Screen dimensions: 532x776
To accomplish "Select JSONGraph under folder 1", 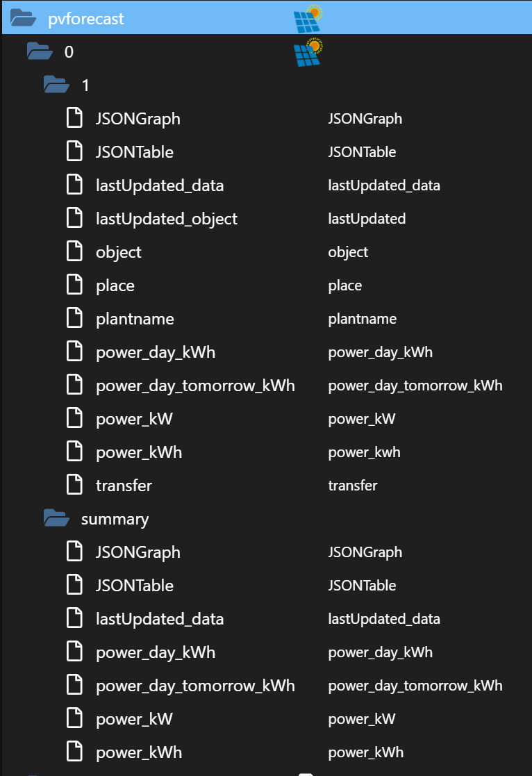I will [x=138, y=119].
